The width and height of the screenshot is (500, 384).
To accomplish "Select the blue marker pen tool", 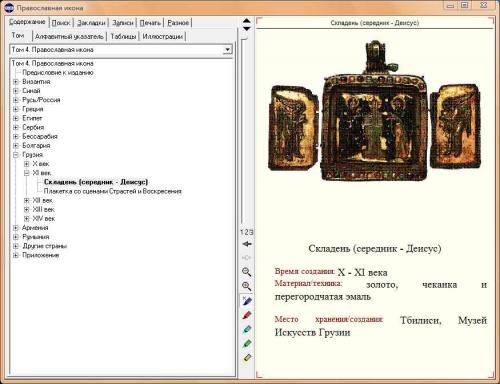I will click(247, 301).
